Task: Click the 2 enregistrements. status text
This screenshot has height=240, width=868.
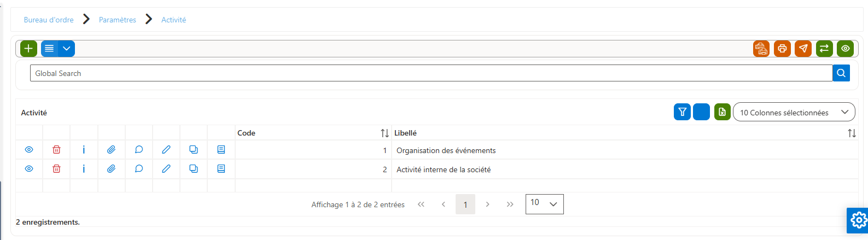Action: pyautogui.click(x=48, y=222)
